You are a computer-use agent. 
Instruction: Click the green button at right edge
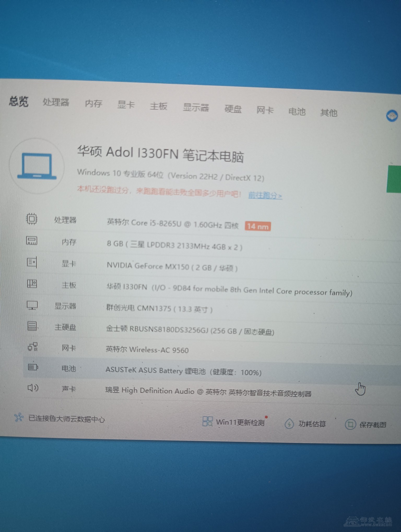click(394, 179)
